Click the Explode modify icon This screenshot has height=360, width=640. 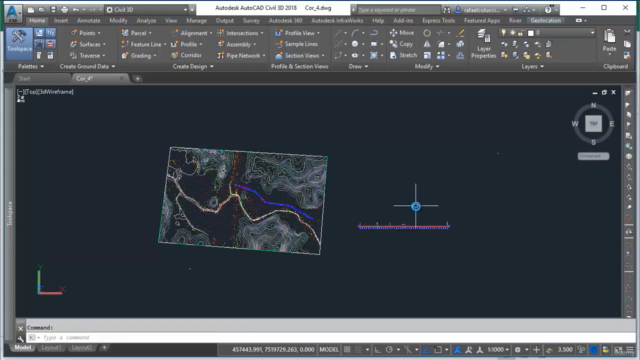point(460,44)
